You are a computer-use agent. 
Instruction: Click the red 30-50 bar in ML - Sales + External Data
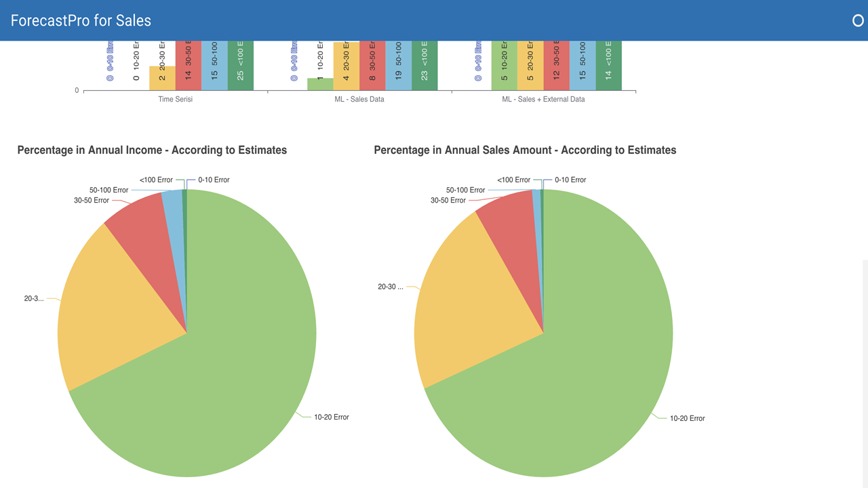pyautogui.click(x=556, y=65)
